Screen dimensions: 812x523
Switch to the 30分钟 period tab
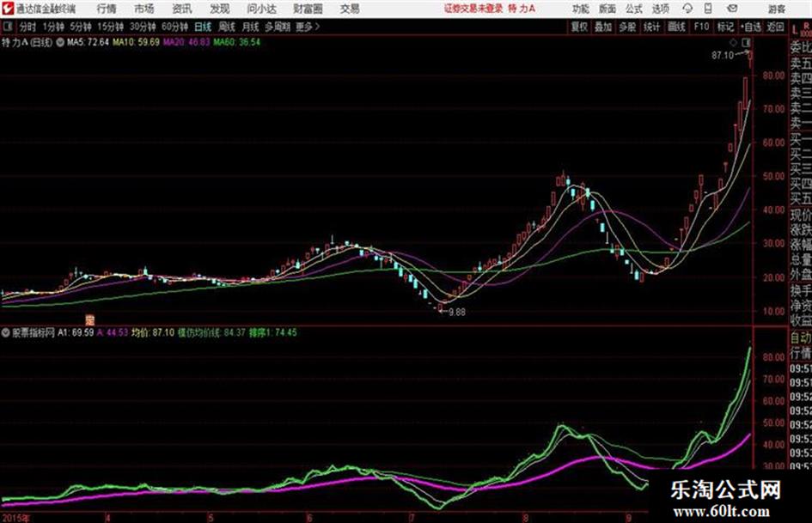[143, 27]
